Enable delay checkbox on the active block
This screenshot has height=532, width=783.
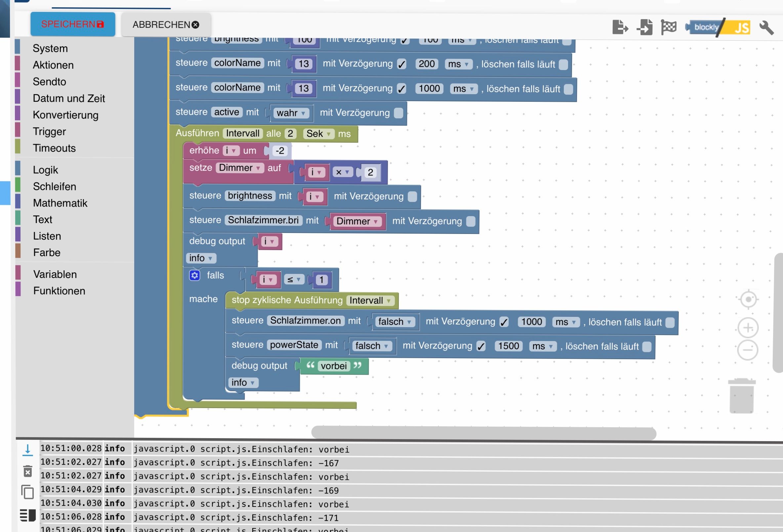tap(398, 113)
